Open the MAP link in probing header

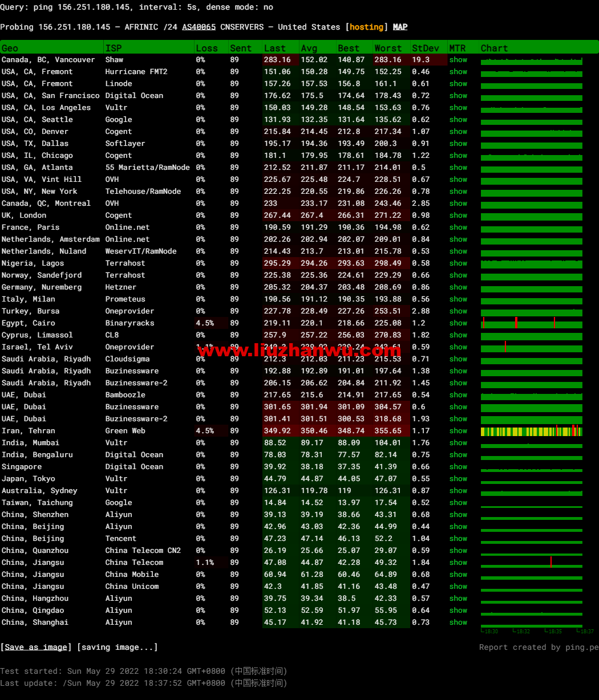point(400,27)
